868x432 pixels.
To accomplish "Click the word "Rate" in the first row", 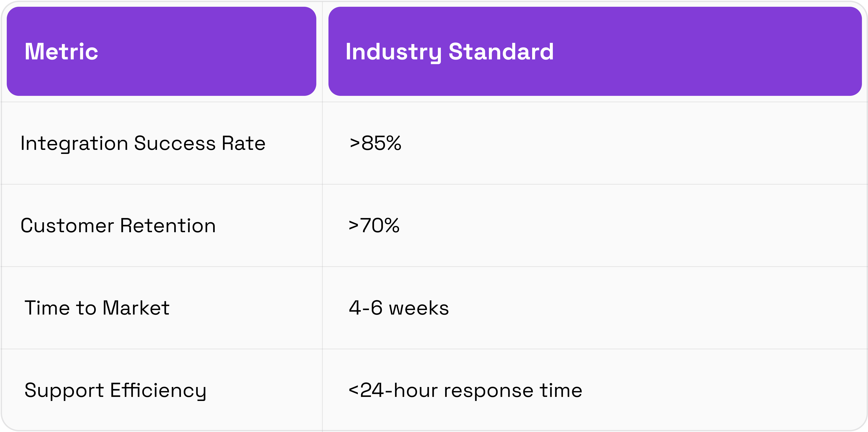I will tap(243, 143).
